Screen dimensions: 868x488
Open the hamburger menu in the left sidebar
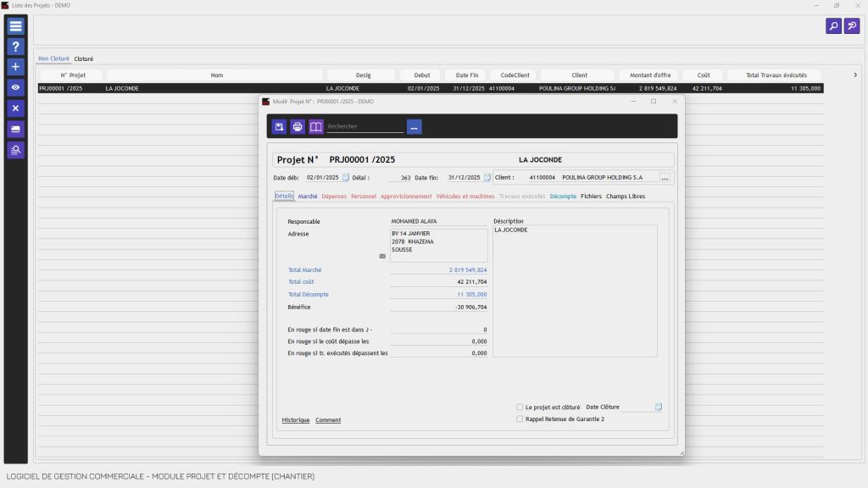(x=16, y=26)
